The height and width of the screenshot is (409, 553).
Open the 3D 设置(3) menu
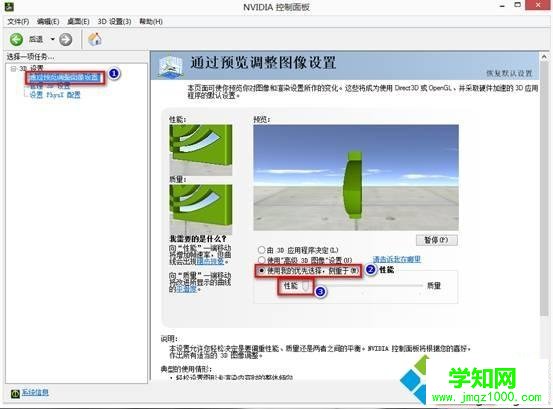click(114, 22)
